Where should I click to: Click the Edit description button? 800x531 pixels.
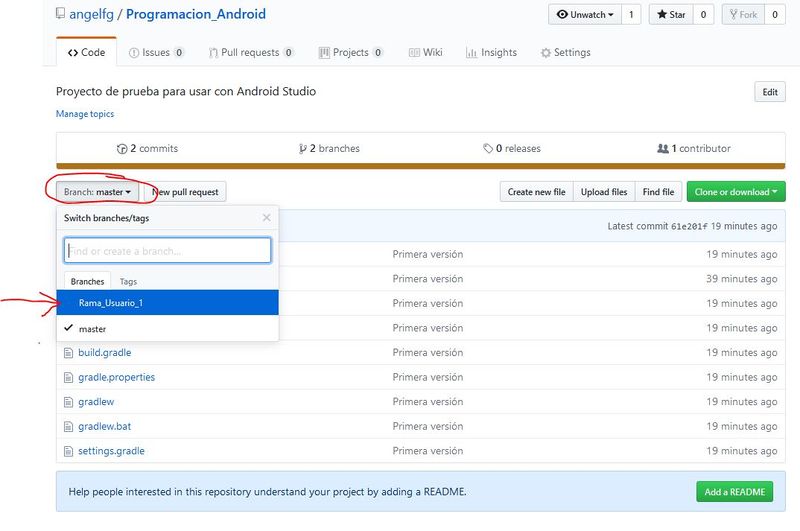(x=770, y=92)
